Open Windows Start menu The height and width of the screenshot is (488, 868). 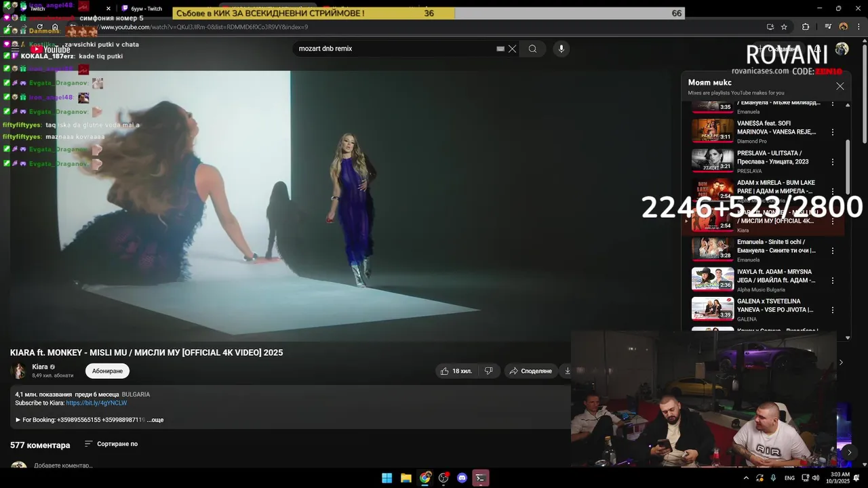click(x=387, y=478)
